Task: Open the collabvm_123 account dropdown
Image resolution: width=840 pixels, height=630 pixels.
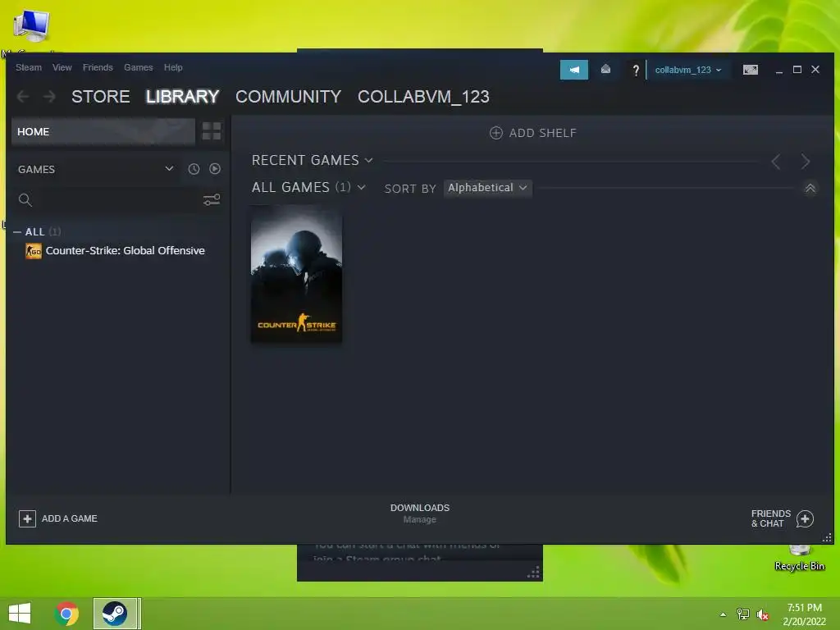Action: click(x=688, y=70)
